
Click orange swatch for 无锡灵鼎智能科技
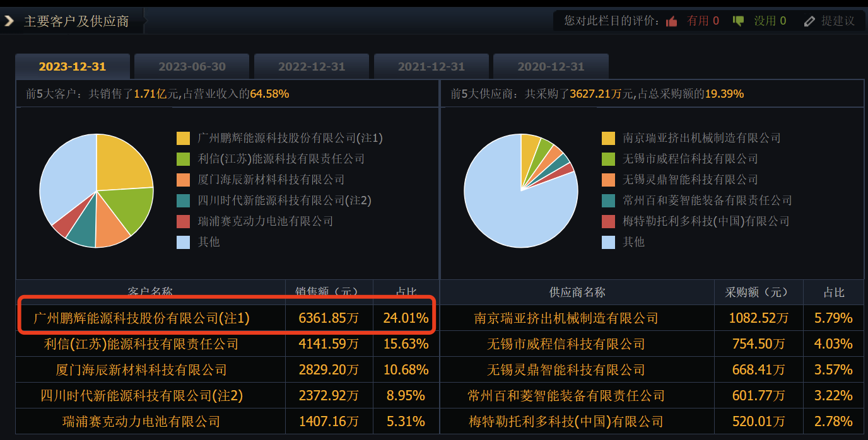coord(609,180)
